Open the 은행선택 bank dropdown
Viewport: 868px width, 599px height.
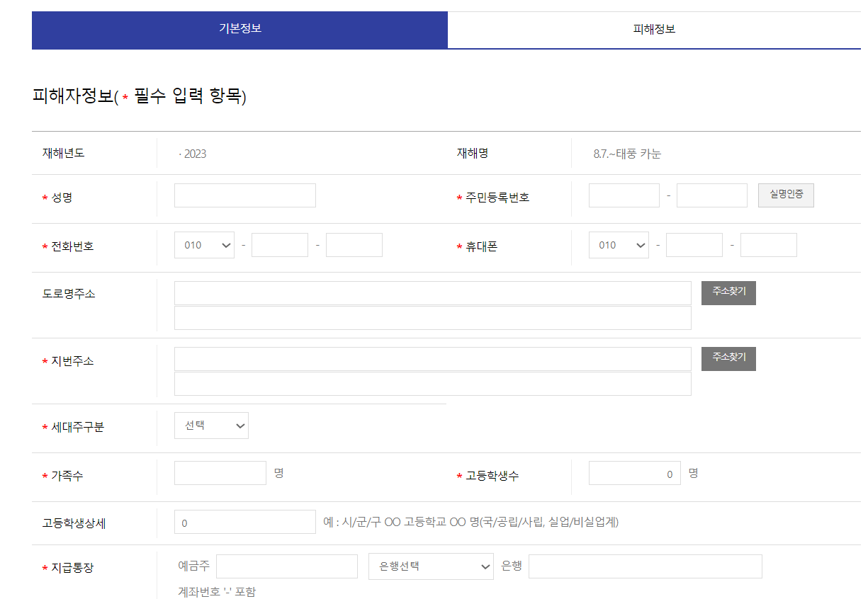click(x=430, y=566)
